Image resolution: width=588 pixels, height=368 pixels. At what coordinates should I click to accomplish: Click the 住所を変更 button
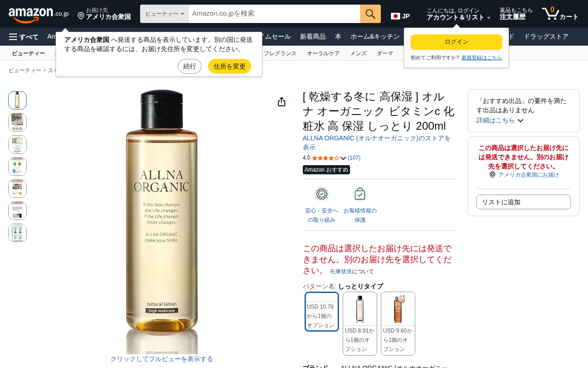tap(230, 66)
